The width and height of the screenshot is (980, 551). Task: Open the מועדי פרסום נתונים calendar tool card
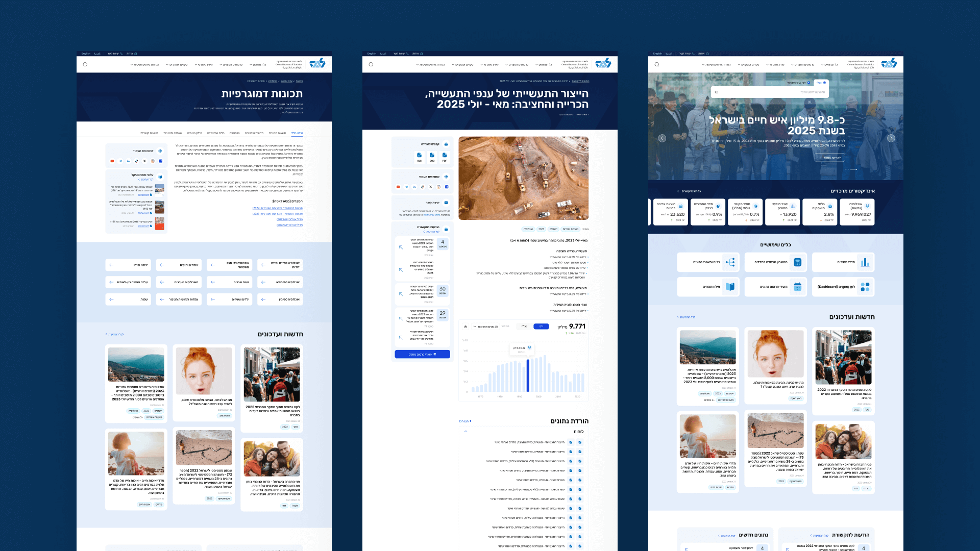click(x=776, y=287)
